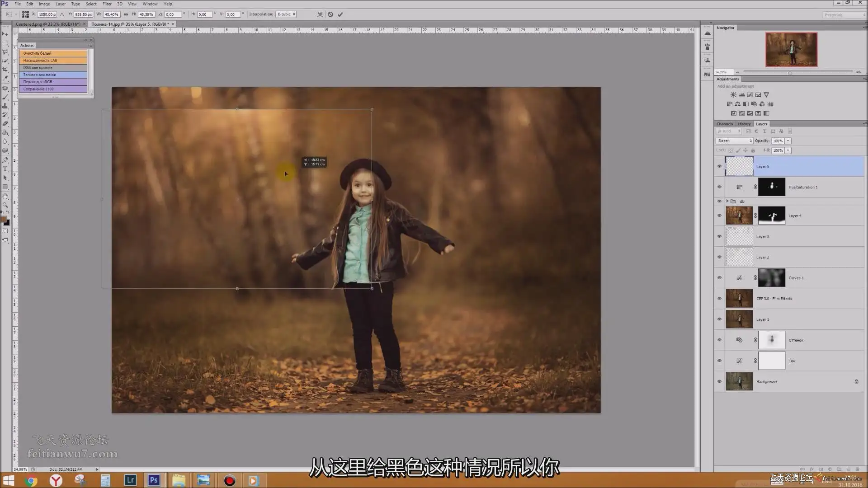This screenshot has height=488, width=868.
Task: Open Lightroom from the taskbar
Action: [x=130, y=480]
